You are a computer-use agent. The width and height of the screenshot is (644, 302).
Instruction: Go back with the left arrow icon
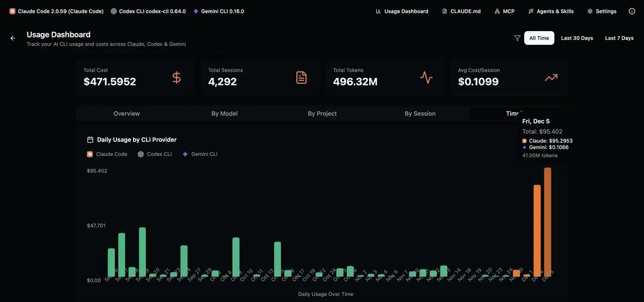(x=13, y=38)
